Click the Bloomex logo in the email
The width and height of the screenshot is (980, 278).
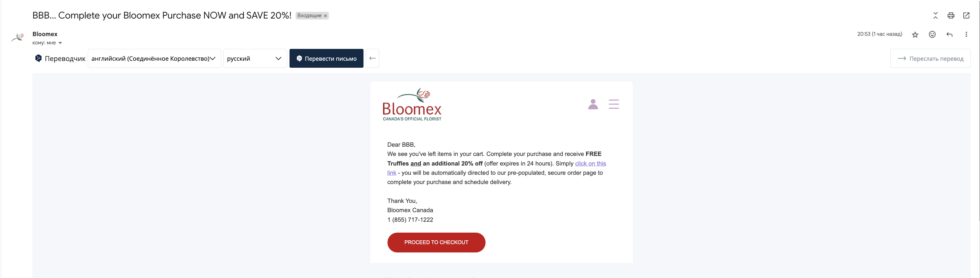(412, 105)
